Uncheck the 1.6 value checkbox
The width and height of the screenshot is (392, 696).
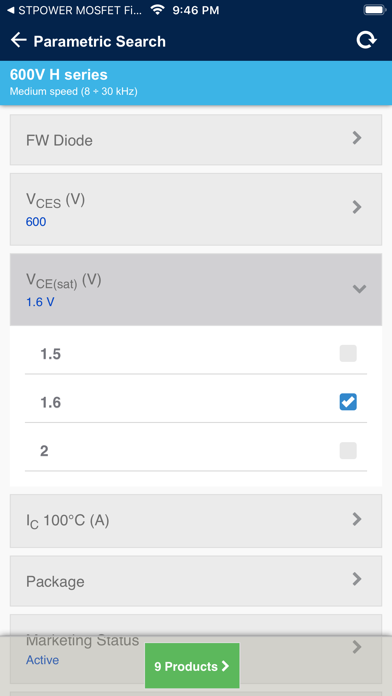point(348,402)
